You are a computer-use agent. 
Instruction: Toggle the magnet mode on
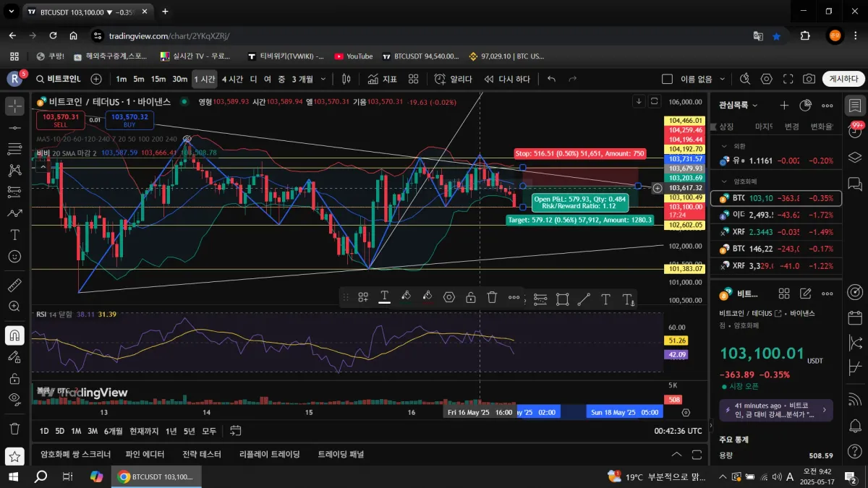click(x=14, y=335)
